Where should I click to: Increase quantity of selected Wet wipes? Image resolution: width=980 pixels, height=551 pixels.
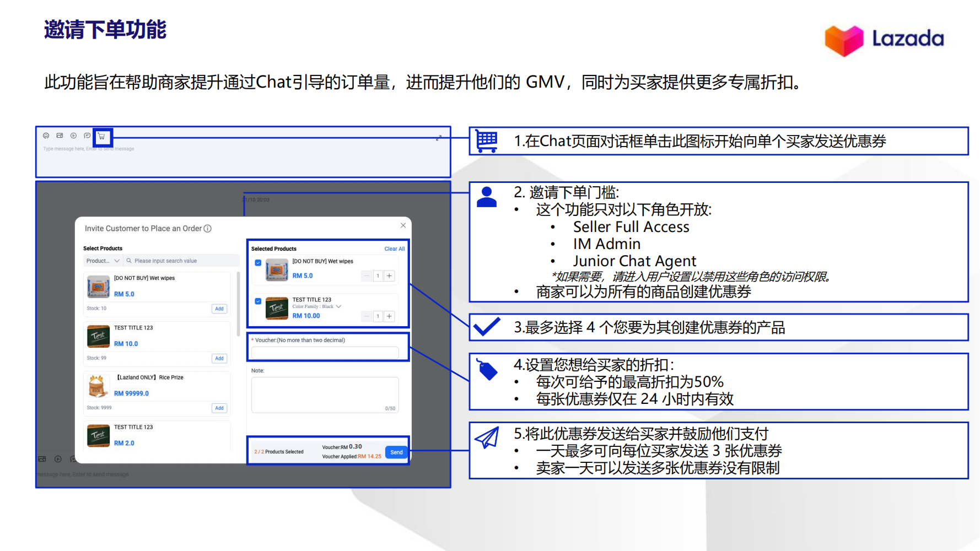click(x=389, y=275)
